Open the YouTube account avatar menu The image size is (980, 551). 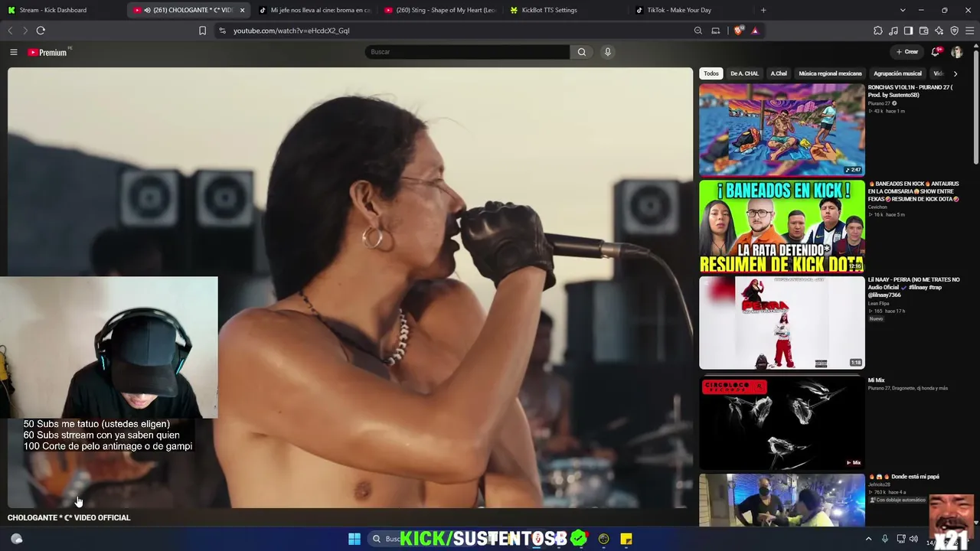(x=957, y=52)
